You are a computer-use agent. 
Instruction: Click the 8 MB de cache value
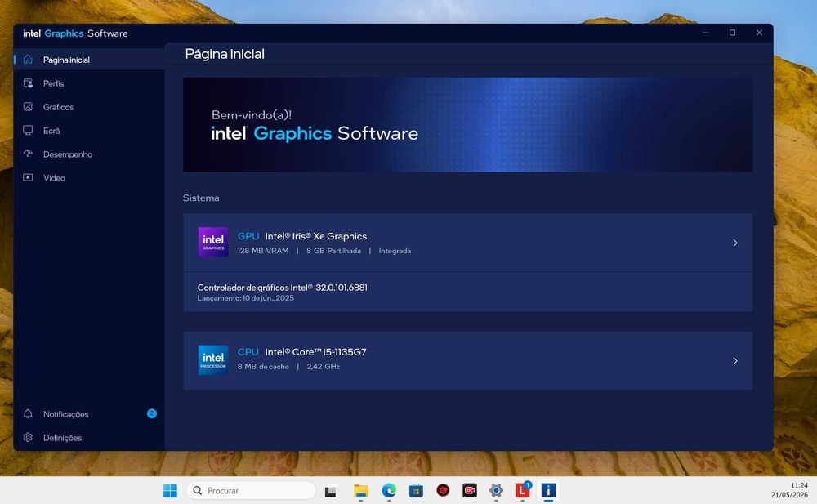tap(263, 367)
